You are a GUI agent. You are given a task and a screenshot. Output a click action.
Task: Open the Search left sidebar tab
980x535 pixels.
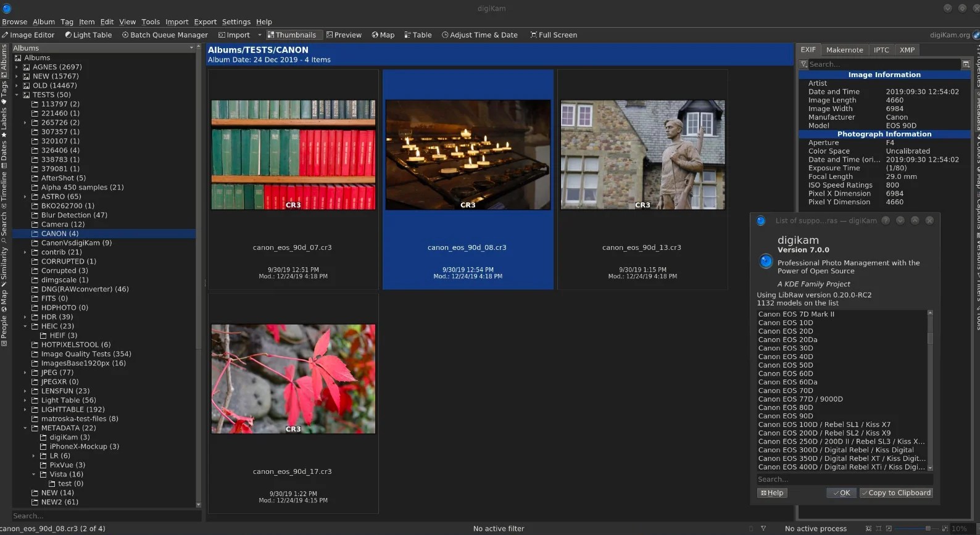point(4,228)
